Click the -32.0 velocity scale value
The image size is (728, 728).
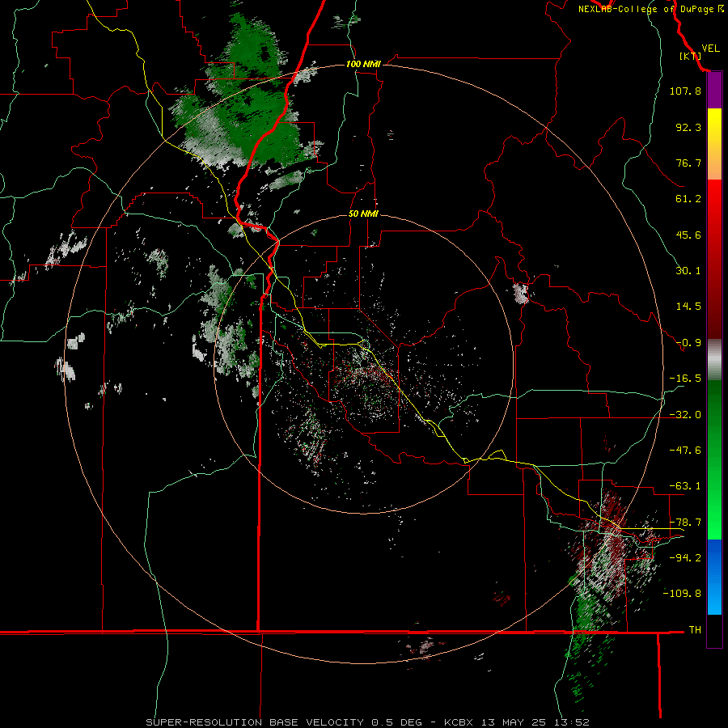(685, 415)
